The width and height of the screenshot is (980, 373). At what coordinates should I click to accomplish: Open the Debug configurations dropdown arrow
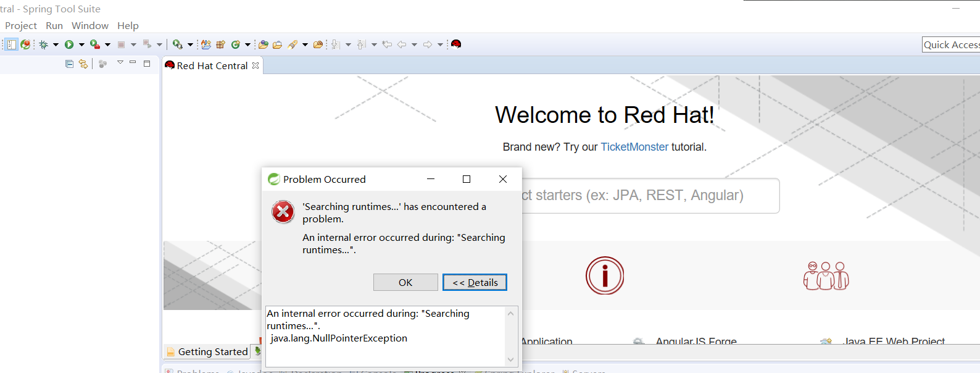click(56, 44)
